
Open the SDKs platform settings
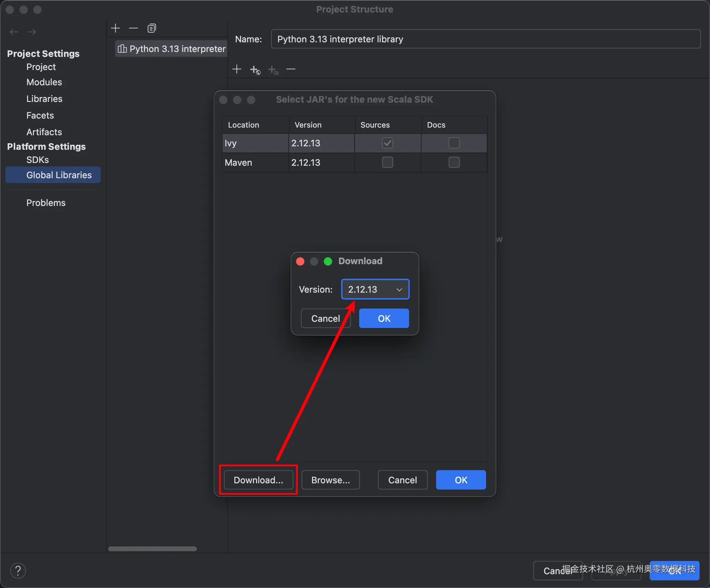click(37, 160)
